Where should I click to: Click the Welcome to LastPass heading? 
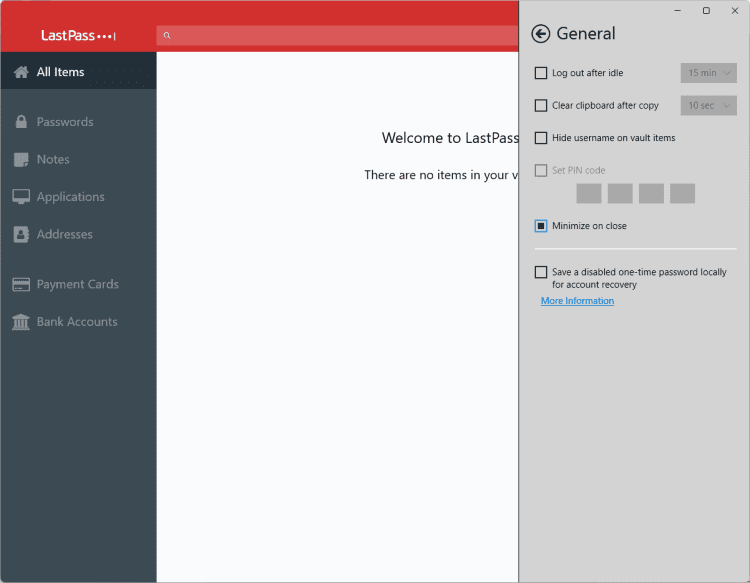point(450,138)
